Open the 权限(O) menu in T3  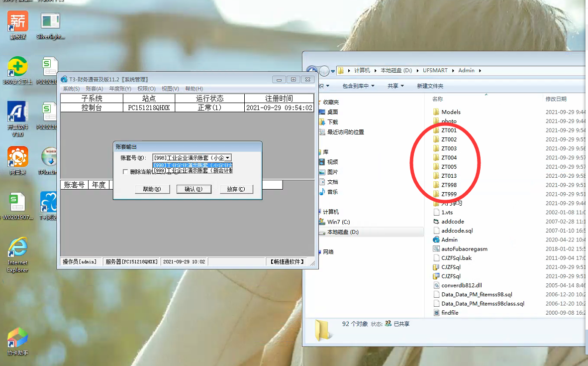[146, 89]
